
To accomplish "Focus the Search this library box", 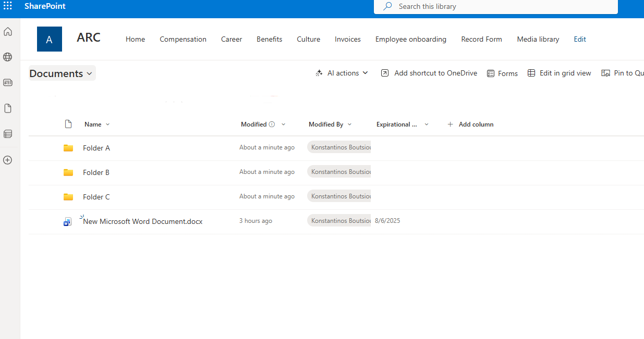I will tap(495, 7).
